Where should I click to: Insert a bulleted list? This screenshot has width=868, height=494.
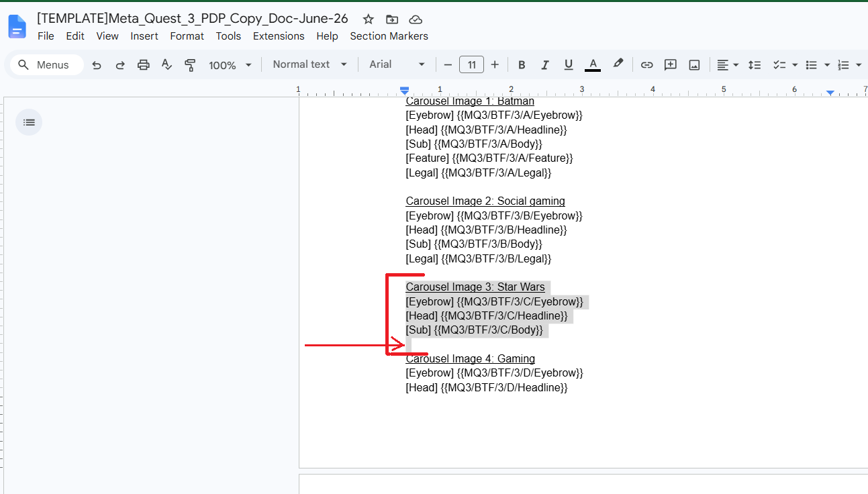[811, 65]
